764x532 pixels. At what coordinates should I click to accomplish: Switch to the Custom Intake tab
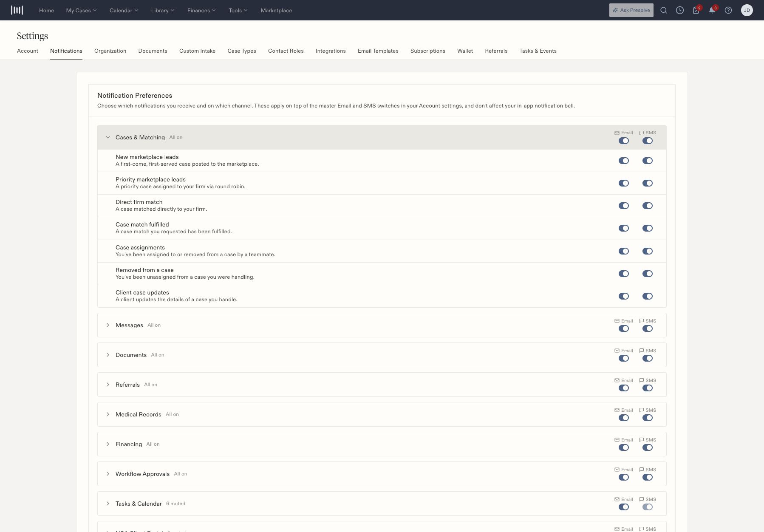[197, 51]
